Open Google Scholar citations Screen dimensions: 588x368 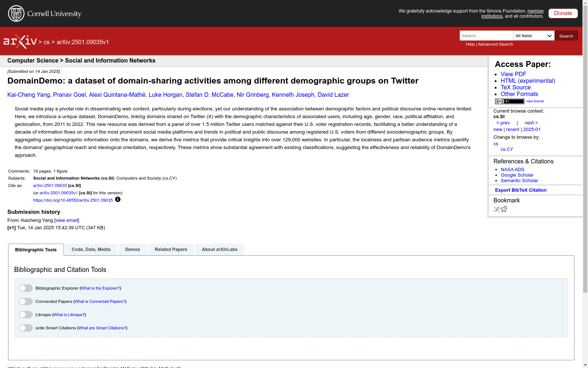[517, 175]
